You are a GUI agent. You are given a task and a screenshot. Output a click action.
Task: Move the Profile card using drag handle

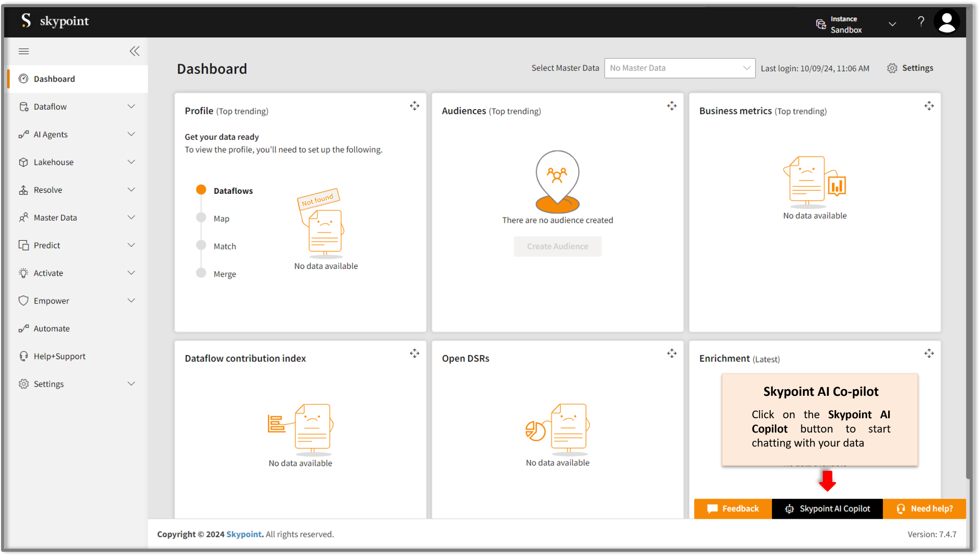(414, 106)
